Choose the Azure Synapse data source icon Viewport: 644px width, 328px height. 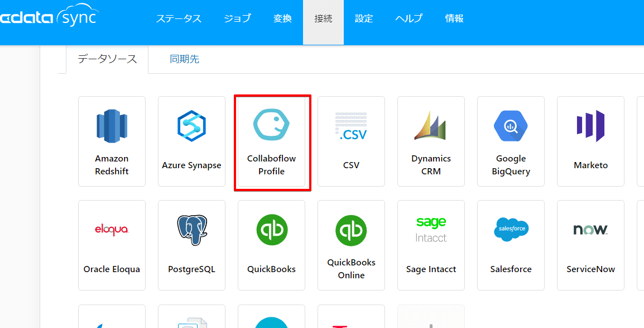[191, 126]
